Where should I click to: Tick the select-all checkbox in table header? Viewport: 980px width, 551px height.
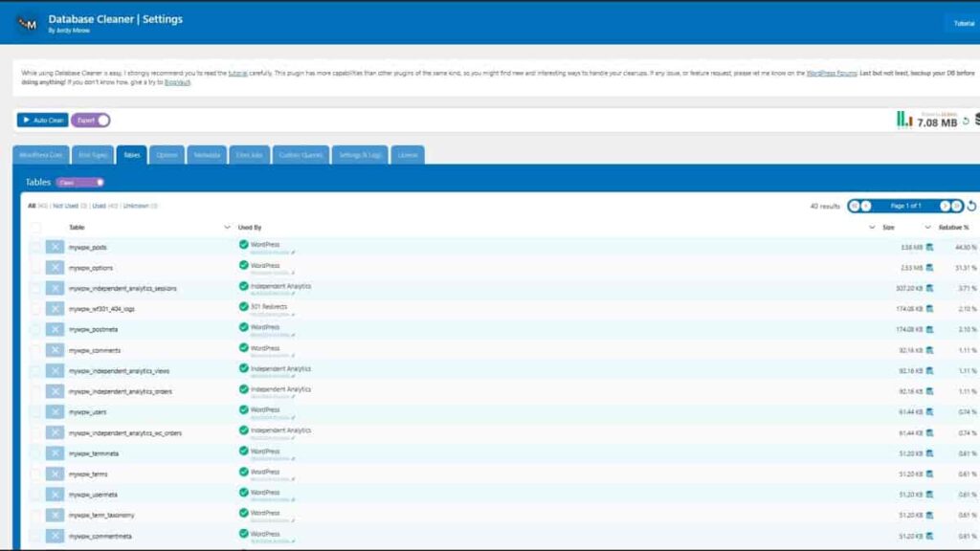click(35, 228)
